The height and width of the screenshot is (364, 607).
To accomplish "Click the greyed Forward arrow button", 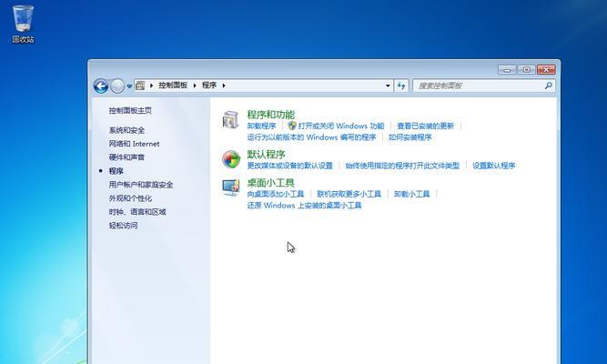I will [117, 86].
